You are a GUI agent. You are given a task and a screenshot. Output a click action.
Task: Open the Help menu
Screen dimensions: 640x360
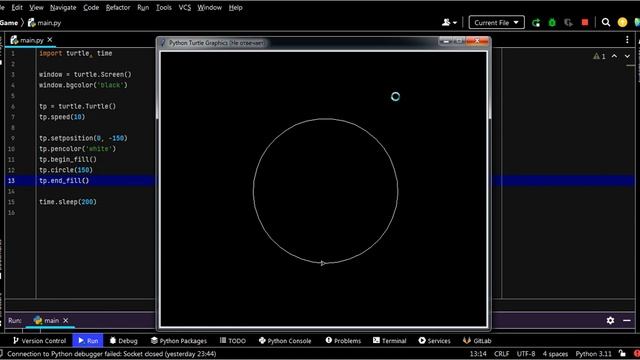[236, 7]
